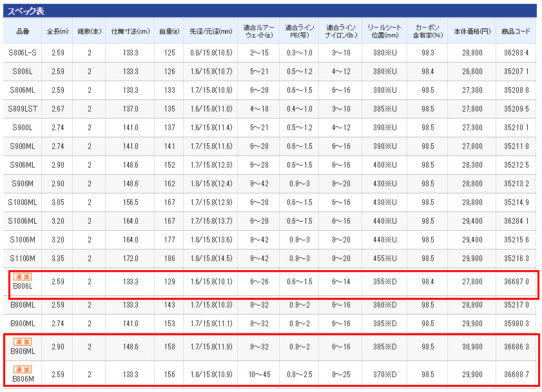Select the 先径/元径(mm) column header

tap(211, 32)
